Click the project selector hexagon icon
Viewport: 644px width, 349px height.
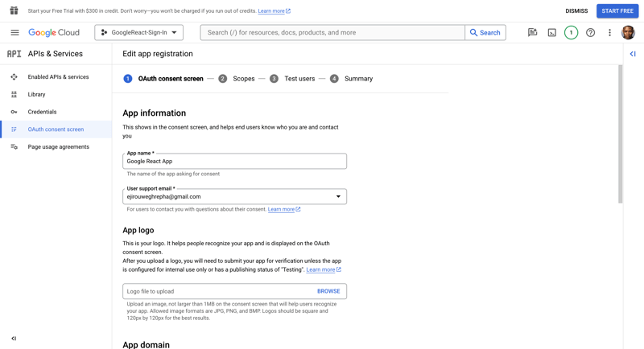tap(105, 32)
